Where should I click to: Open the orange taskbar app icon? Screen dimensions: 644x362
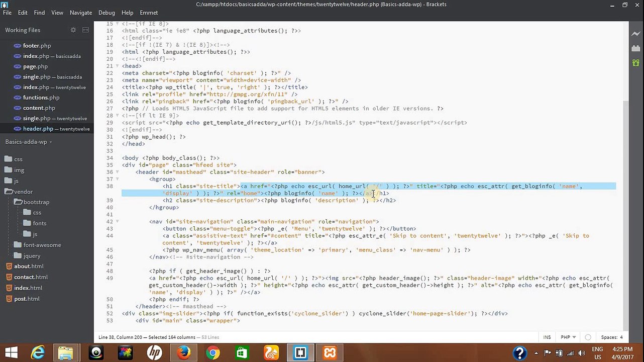pyautogui.click(x=271, y=352)
